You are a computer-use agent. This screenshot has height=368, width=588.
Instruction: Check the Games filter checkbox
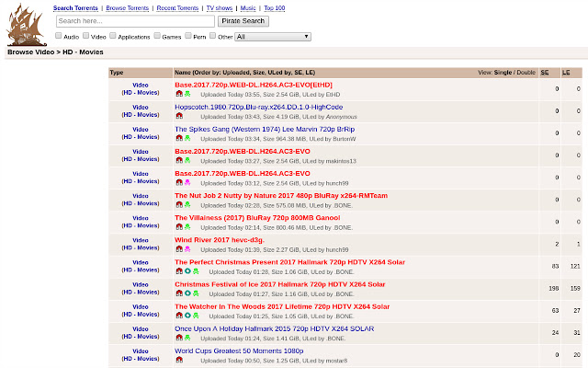[x=156, y=37]
